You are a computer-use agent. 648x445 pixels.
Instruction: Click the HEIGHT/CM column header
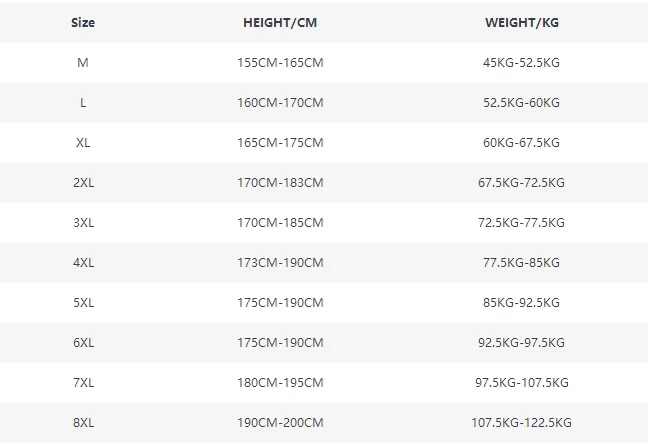click(280, 23)
